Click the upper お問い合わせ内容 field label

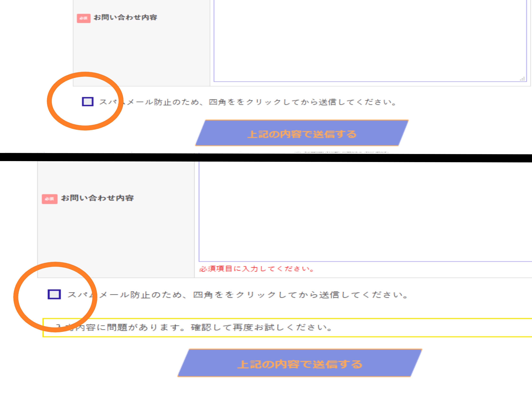(x=125, y=18)
